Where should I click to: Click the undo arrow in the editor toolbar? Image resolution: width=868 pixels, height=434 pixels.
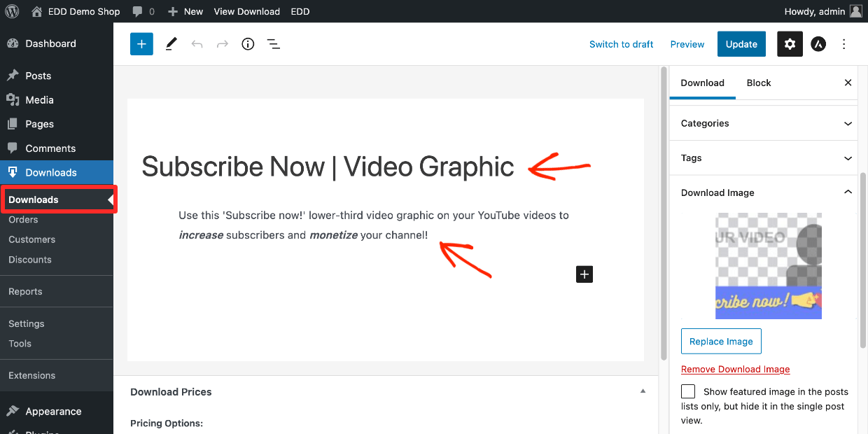197,43
